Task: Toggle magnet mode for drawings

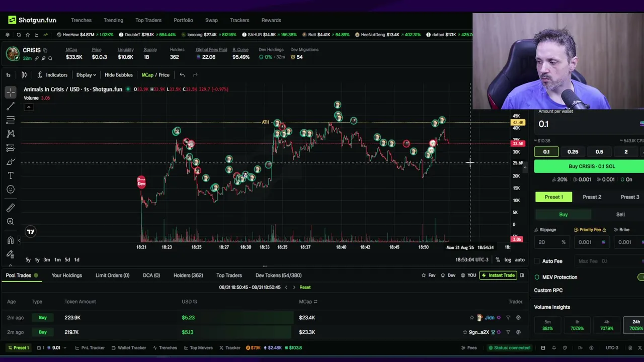Action: click(x=11, y=240)
